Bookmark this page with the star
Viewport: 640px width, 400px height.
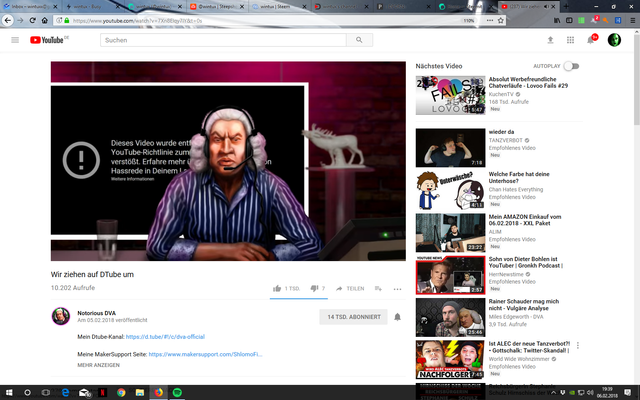click(x=500, y=20)
